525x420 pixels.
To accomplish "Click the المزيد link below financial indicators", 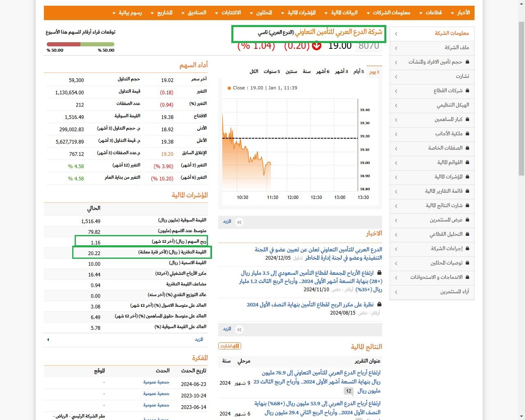I will click(199, 340).
